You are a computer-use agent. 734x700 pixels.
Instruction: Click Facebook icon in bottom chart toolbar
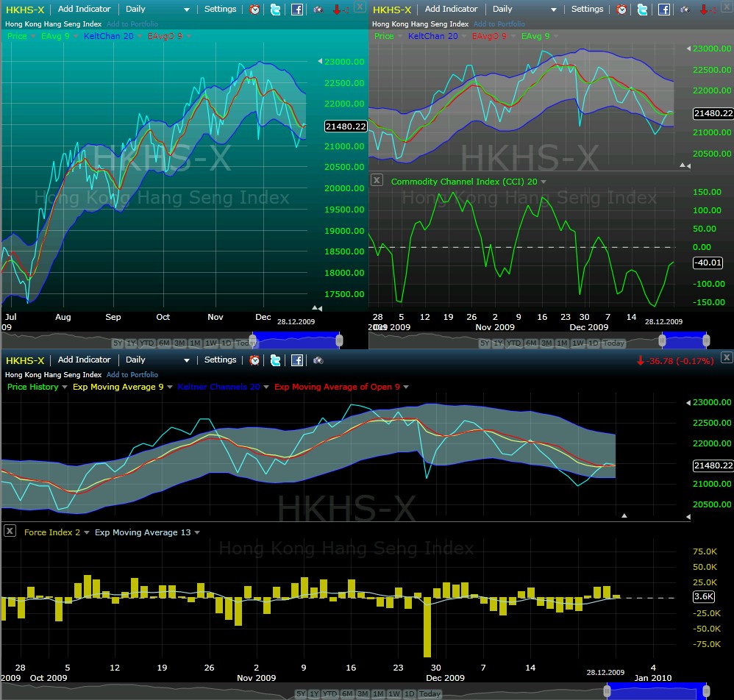coord(297,360)
